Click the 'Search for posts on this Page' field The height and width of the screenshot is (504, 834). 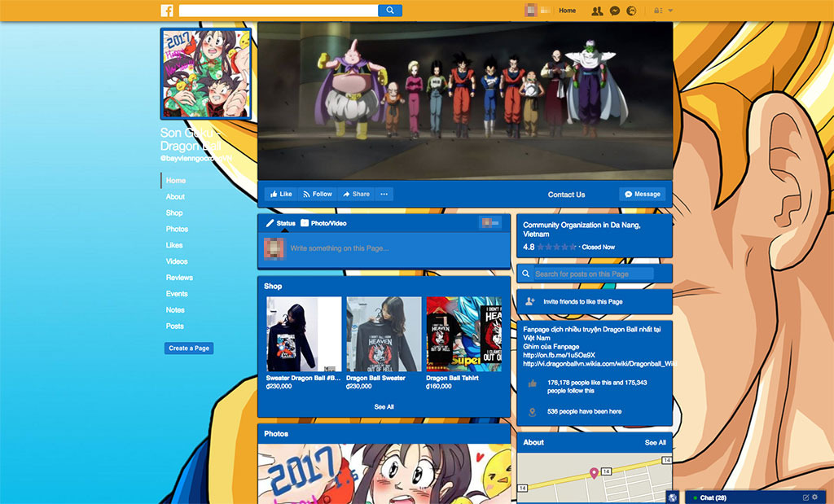pyautogui.click(x=594, y=274)
